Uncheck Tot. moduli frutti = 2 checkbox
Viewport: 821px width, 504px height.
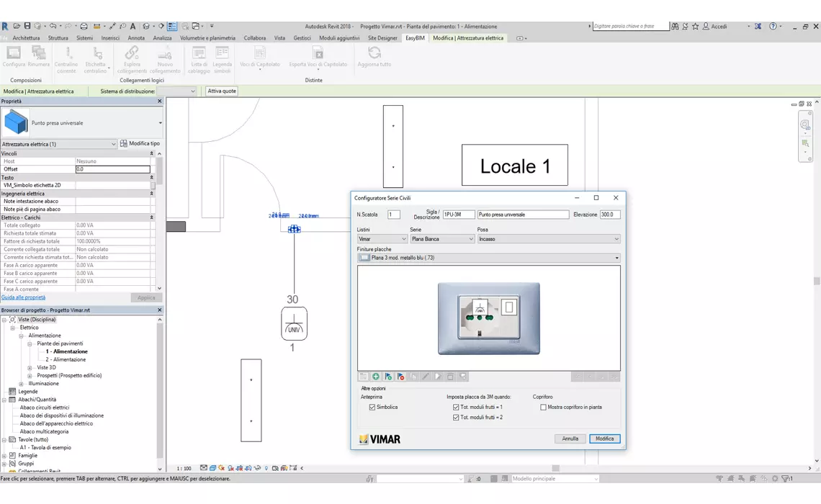tap(456, 418)
